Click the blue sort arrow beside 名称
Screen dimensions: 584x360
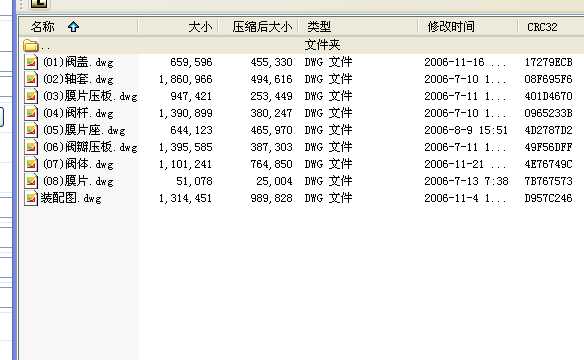[73, 26]
